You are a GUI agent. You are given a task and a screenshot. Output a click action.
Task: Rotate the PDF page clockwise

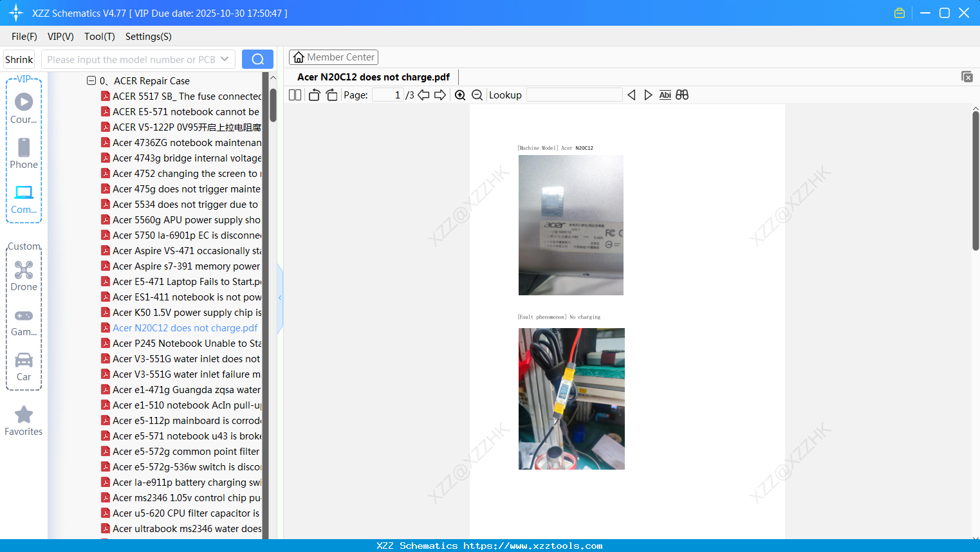coord(331,95)
